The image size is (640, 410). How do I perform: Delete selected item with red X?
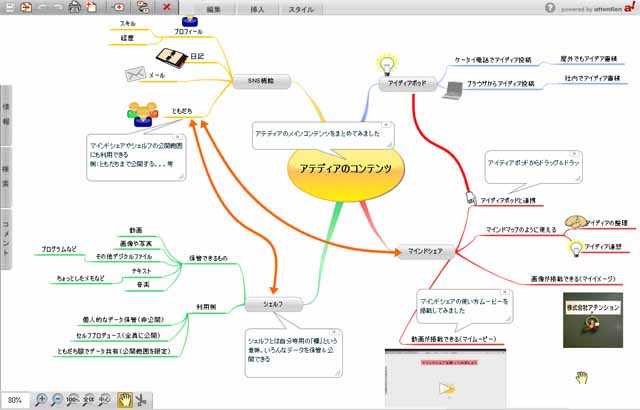point(167,7)
